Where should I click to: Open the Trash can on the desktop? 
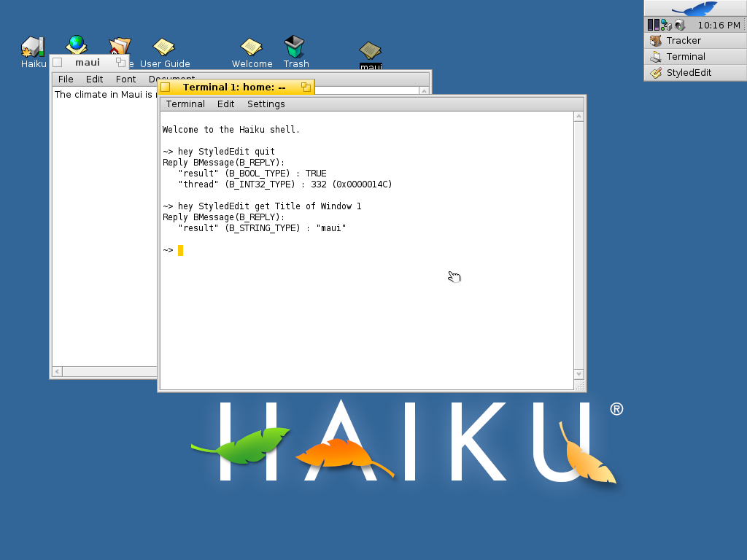coord(295,45)
